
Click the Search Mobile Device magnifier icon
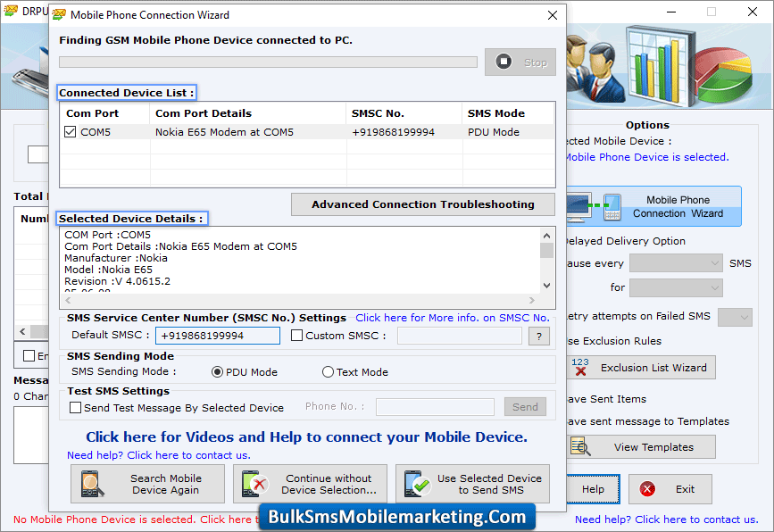[x=92, y=484]
